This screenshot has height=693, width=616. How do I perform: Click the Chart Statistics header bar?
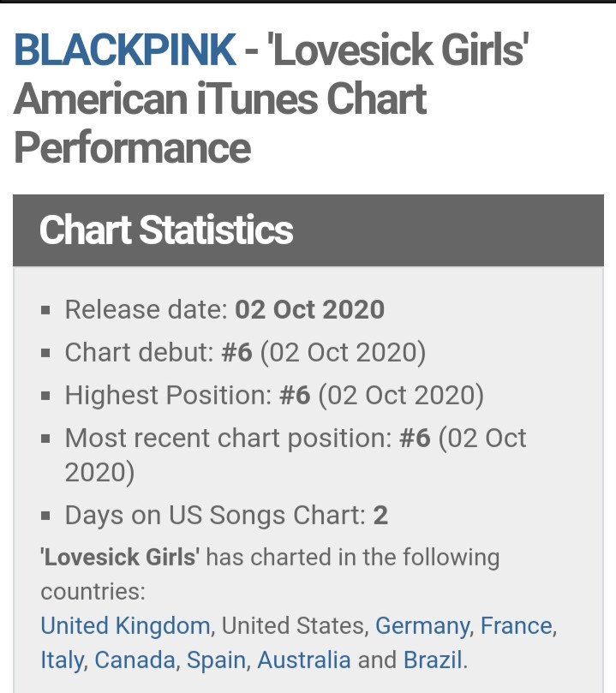click(x=308, y=230)
